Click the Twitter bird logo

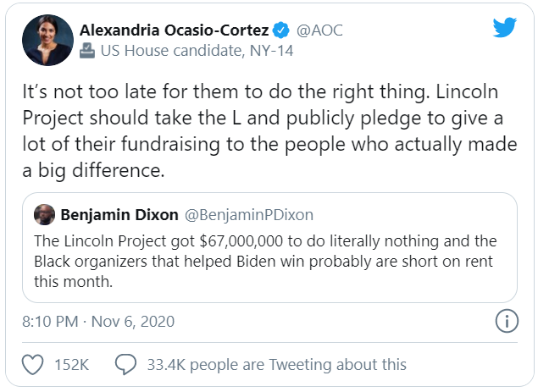pyautogui.click(x=505, y=29)
